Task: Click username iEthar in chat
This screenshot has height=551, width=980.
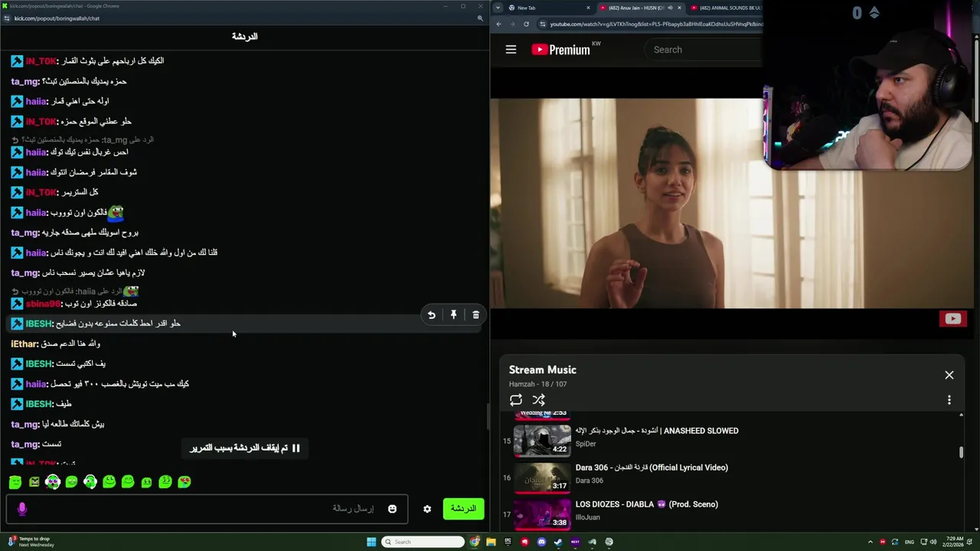Action: coord(24,344)
